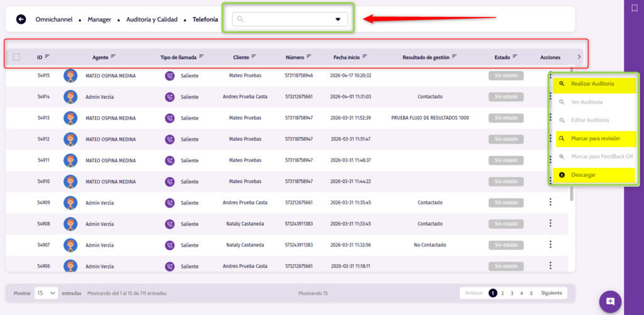
Task: Click the back arrow icon beside Omnichannel
Action: coord(21,19)
